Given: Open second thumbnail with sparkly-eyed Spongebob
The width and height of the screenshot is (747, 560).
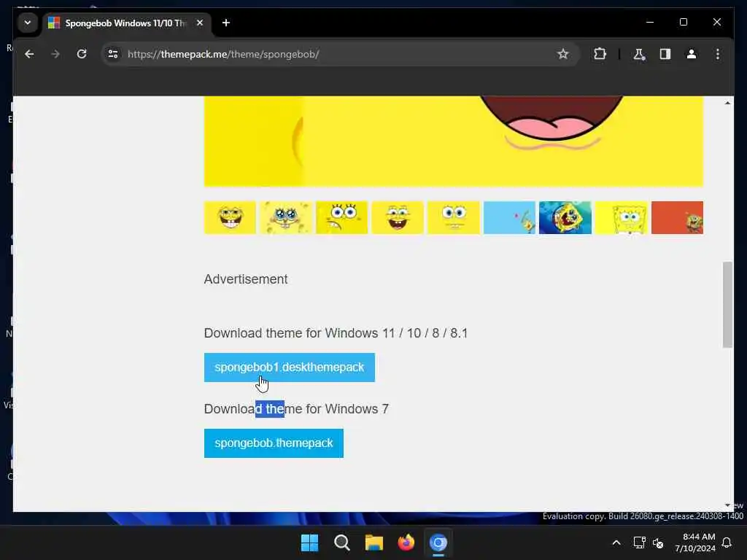Looking at the screenshot, I should pyautogui.click(x=286, y=217).
